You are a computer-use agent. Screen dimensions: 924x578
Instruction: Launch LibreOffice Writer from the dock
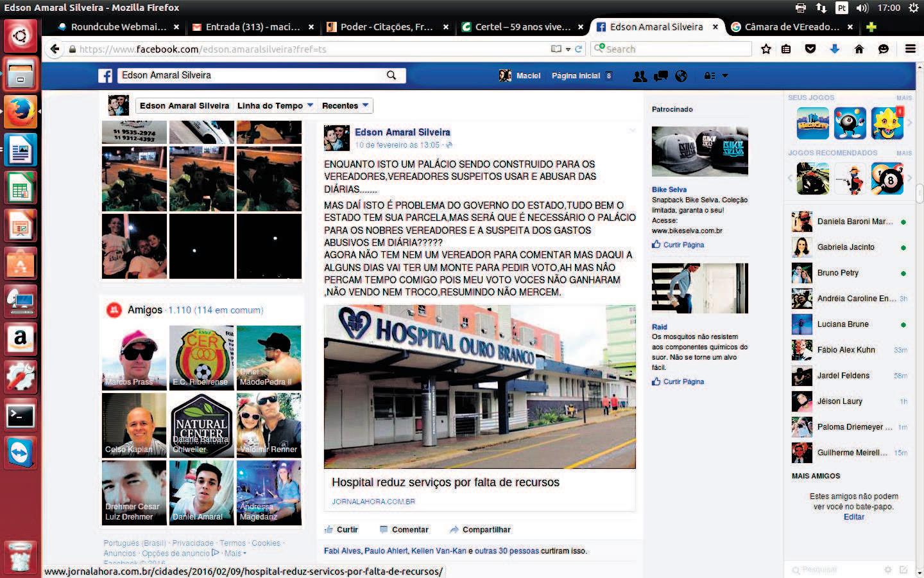[x=21, y=150]
